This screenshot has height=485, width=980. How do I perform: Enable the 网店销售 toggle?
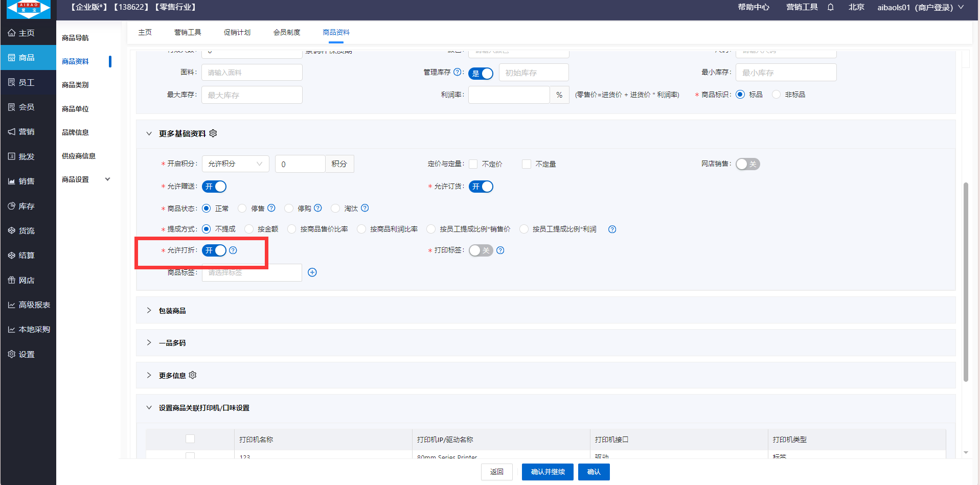pyautogui.click(x=747, y=164)
